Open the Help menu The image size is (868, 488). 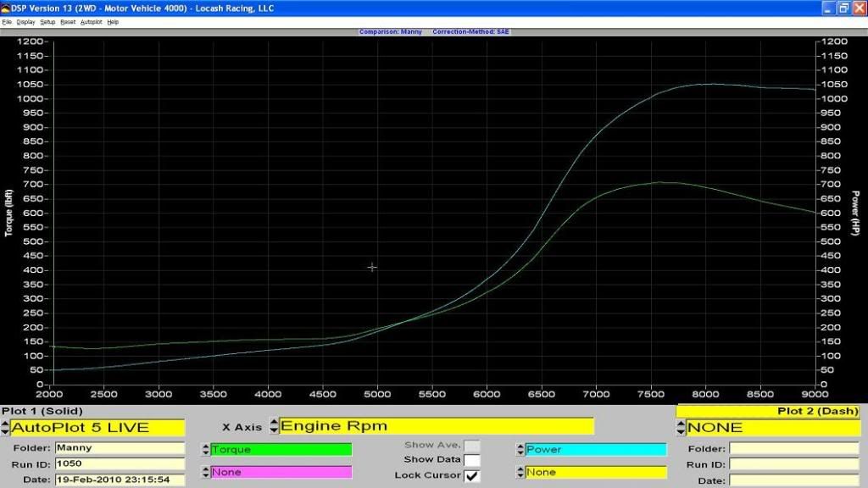coord(113,22)
